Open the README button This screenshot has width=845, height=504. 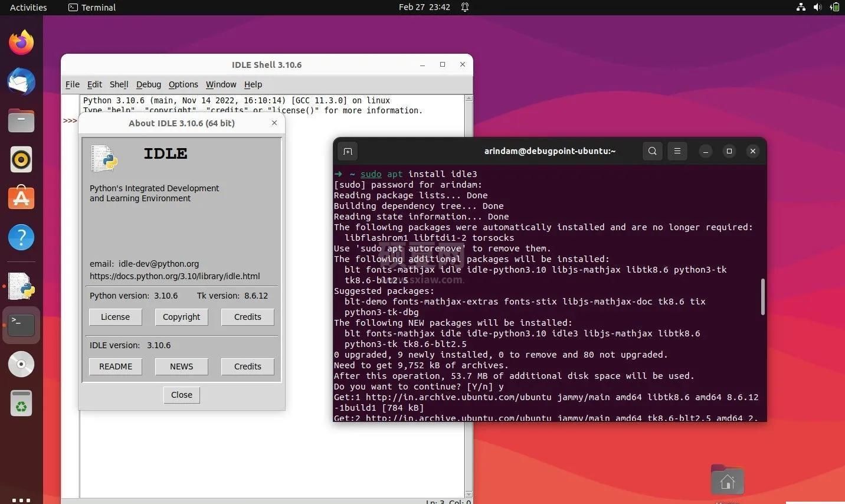pos(115,366)
